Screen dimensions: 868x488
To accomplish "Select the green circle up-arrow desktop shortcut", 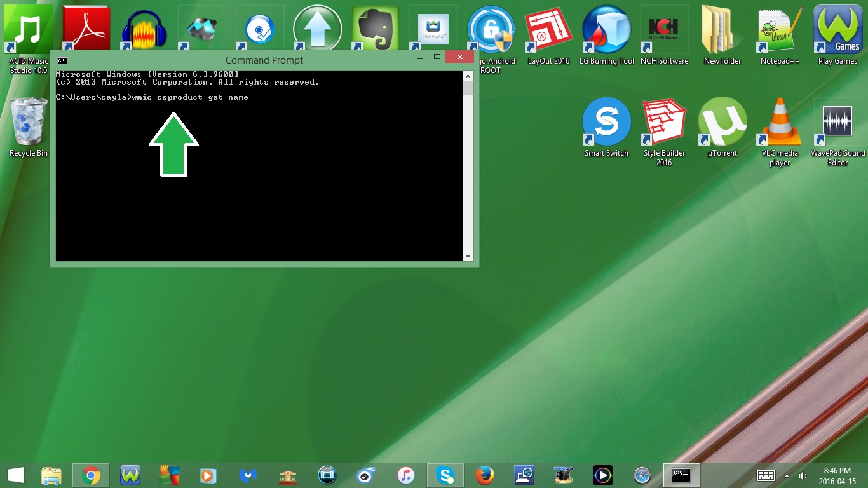I will click(317, 29).
